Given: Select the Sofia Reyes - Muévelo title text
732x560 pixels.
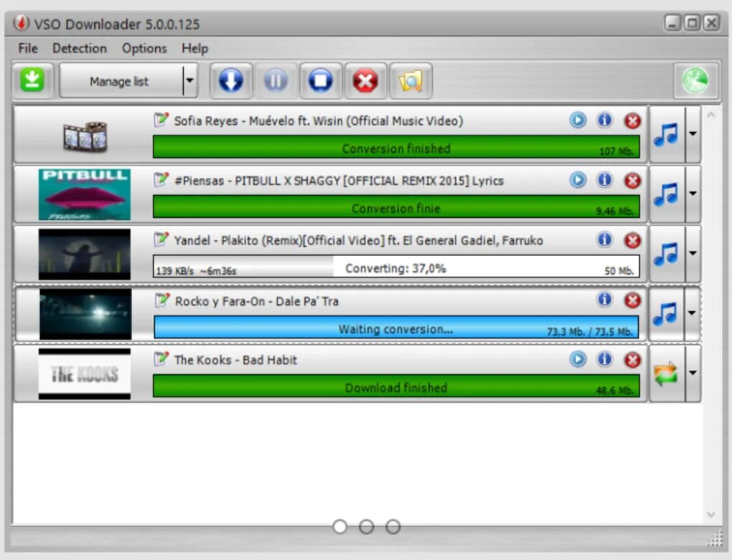Looking at the screenshot, I should click(x=319, y=120).
